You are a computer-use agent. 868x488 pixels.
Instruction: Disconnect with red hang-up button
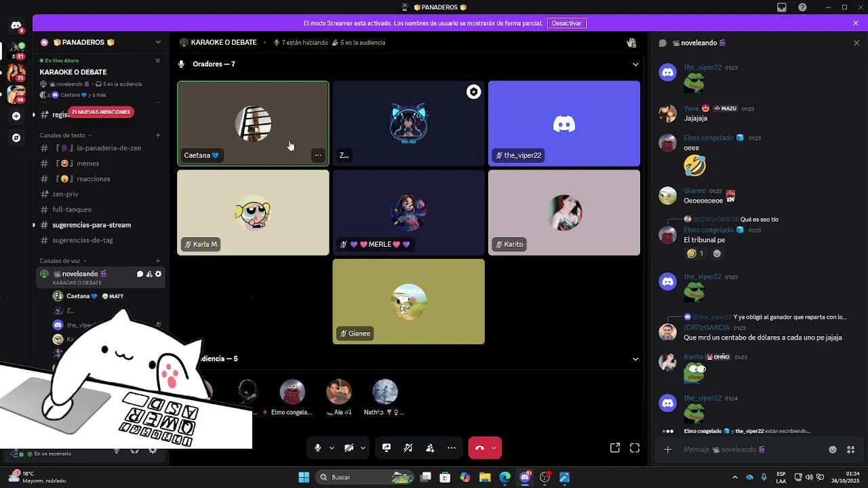tap(479, 448)
